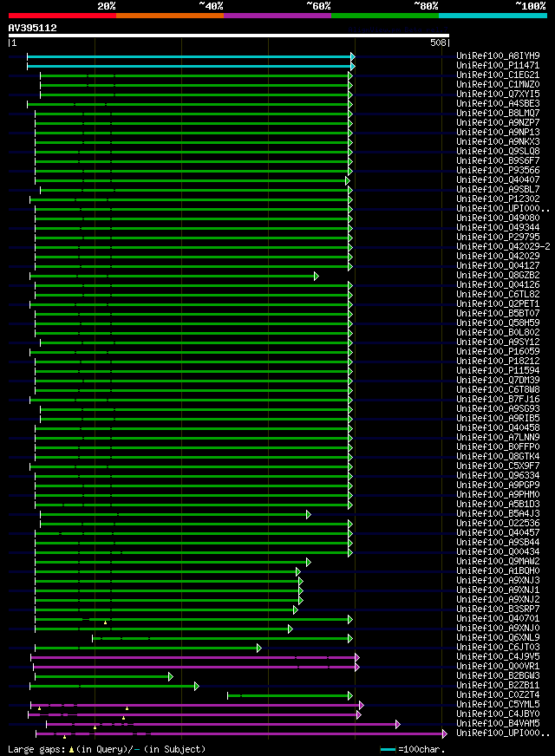Image resolution: width=555 pixels, height=756 pixels.
Task: Click the purple alignment bar for UniRef100_C4J9V5
Action: pos(195,658)
